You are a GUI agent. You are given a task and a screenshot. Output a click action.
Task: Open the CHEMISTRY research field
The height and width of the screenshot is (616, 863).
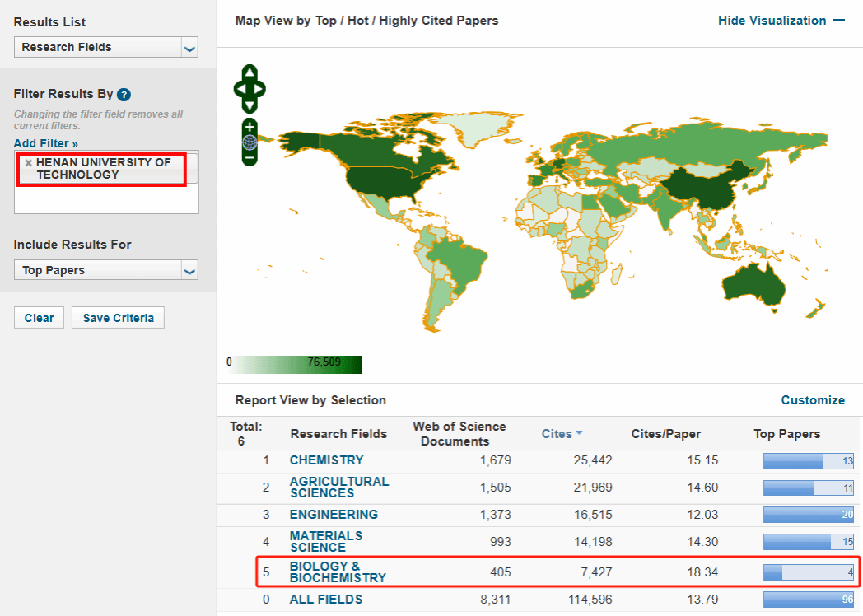click(326, 460)
